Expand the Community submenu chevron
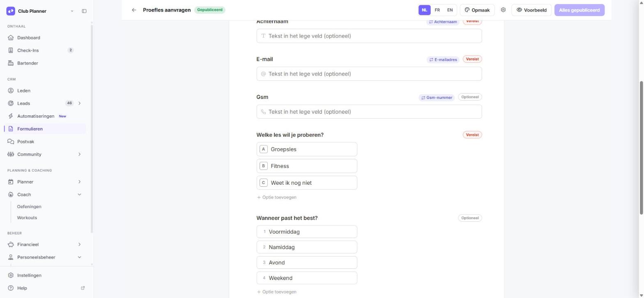The width and height of the screenshot is (644, 298). click(x=79, y=154)
